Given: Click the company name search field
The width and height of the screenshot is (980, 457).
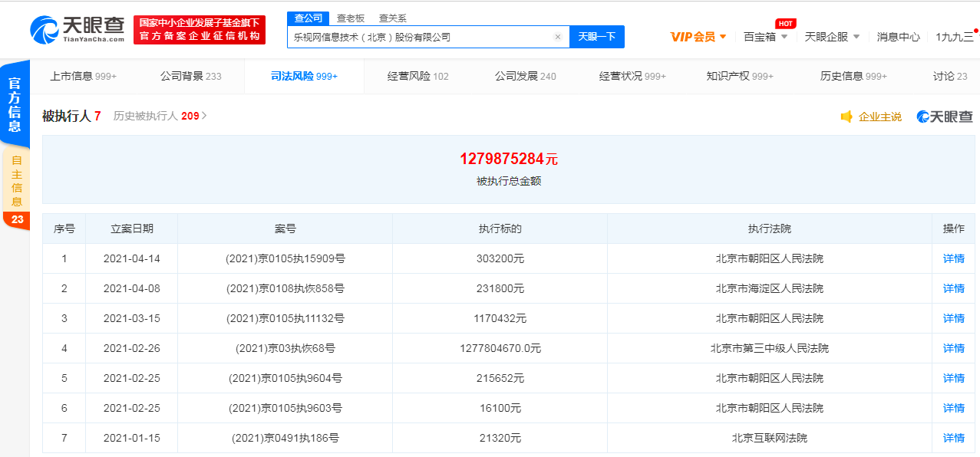Looking at the screenshot, I should [x=418, y=37].
